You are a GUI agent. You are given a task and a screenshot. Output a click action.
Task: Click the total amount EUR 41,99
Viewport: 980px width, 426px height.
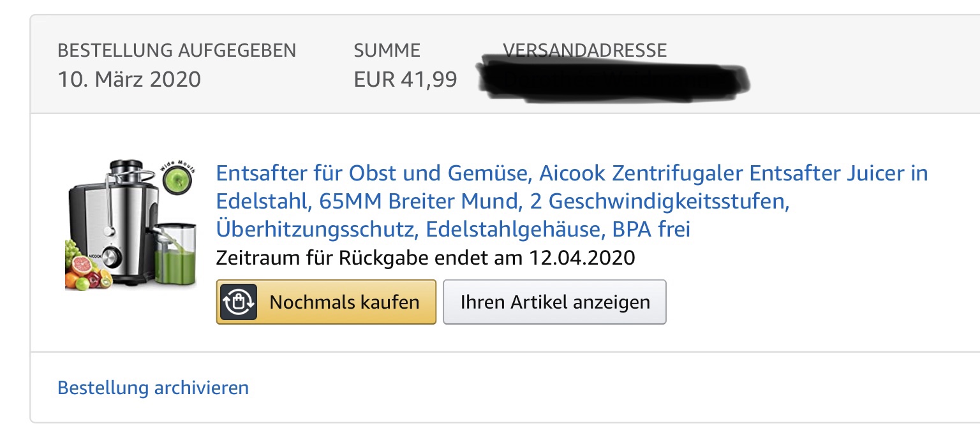(x=405, y=80)
